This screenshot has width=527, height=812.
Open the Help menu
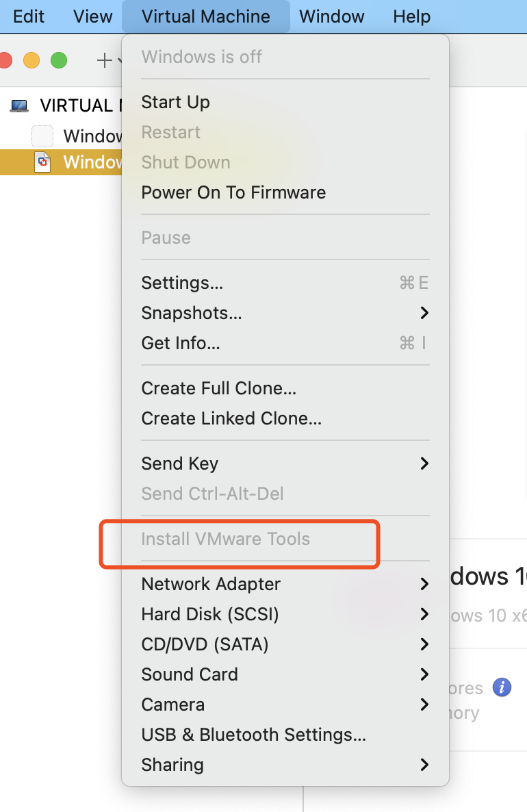point(411,16)
